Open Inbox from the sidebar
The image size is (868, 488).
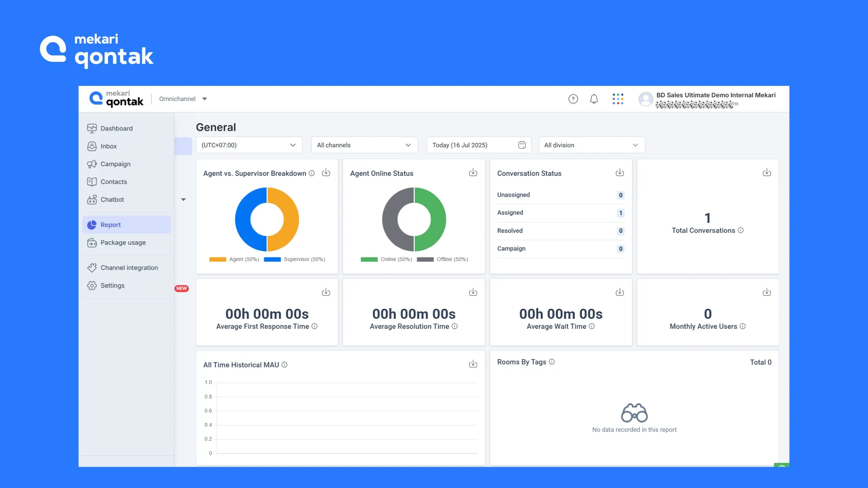(108, 146)
